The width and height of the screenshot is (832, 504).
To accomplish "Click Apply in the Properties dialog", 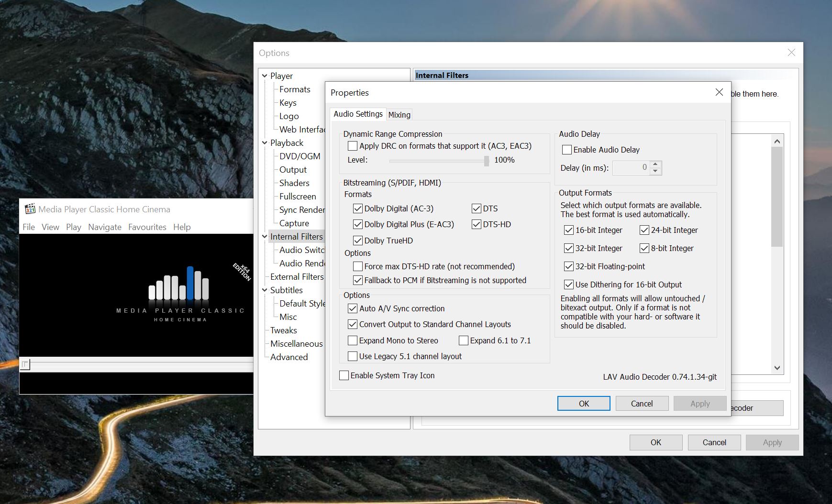I will 700,404.
